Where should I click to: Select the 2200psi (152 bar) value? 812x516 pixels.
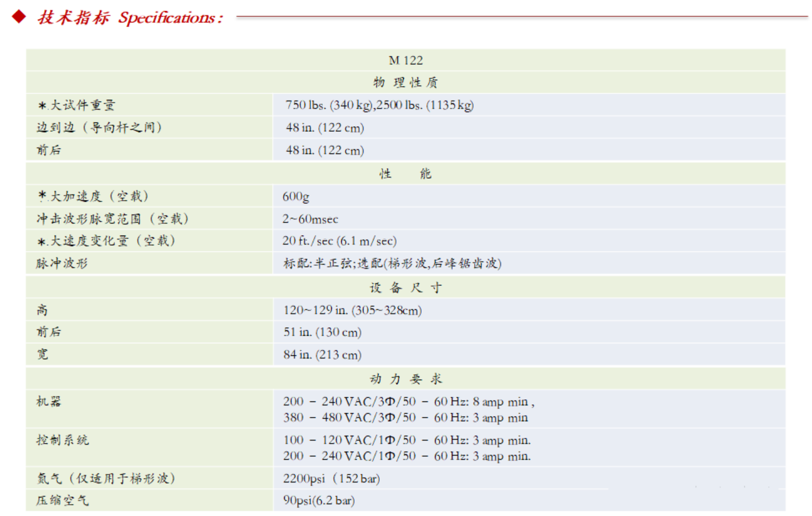tap(332, 479)
